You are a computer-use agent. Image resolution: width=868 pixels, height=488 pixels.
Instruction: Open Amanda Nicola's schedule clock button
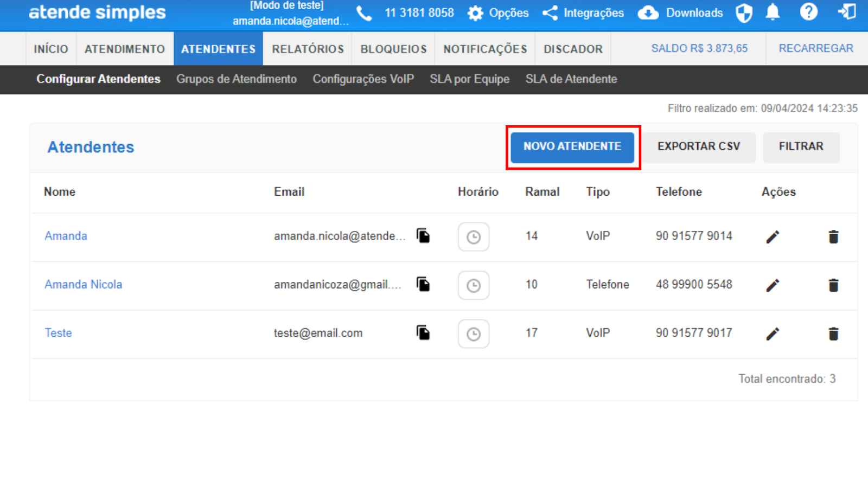coord(474,285)
